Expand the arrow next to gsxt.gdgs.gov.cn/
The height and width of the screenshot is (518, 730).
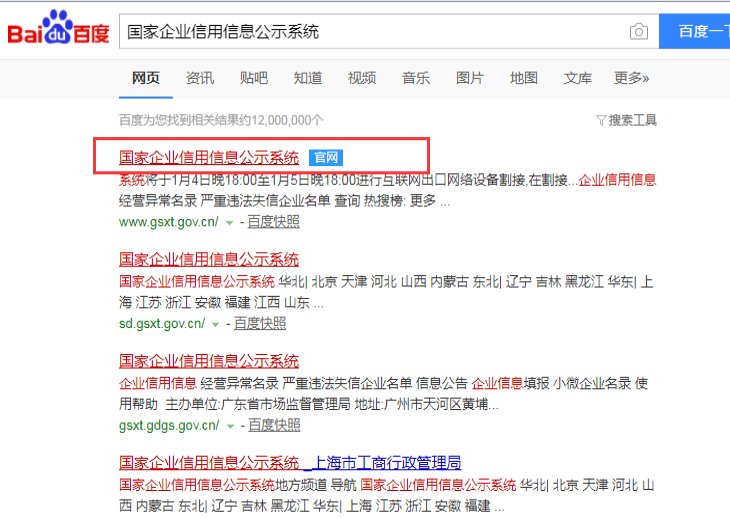(x=230, y=426)
